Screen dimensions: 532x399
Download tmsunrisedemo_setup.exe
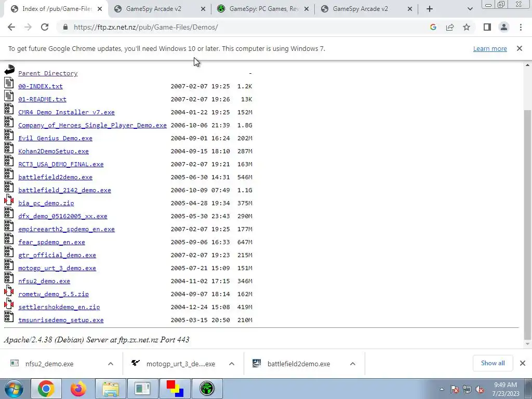pyautogui.click(x=61, y=320)
